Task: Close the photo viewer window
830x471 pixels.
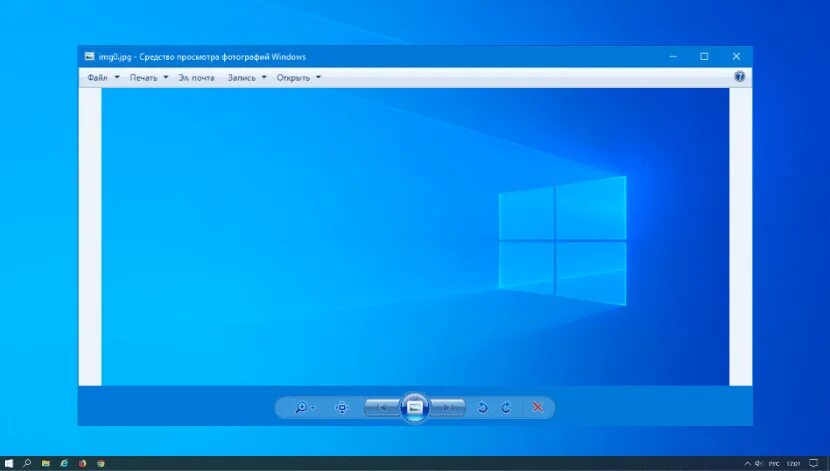Action: point(736,56)
